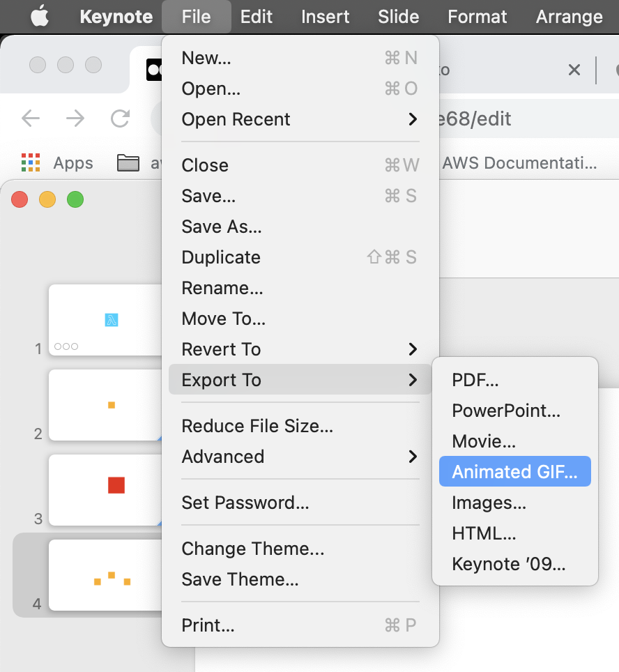Export presentation to Movie...

click(515, 441)
